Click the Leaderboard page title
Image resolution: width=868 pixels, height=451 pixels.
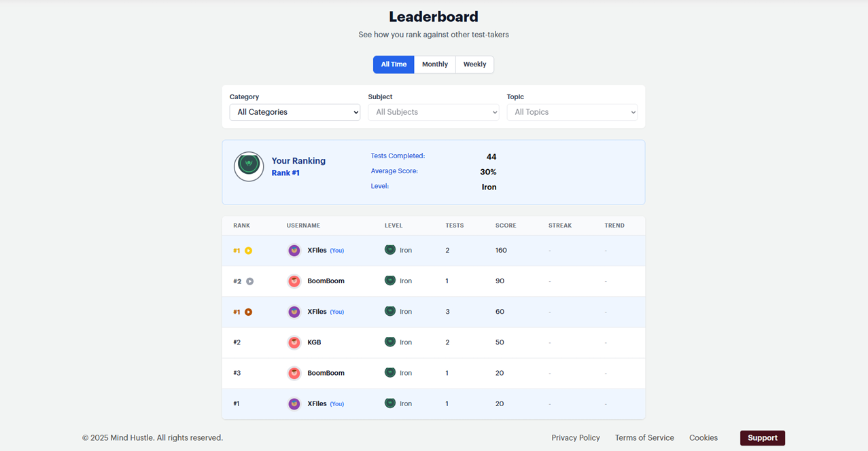coord(434,16)
